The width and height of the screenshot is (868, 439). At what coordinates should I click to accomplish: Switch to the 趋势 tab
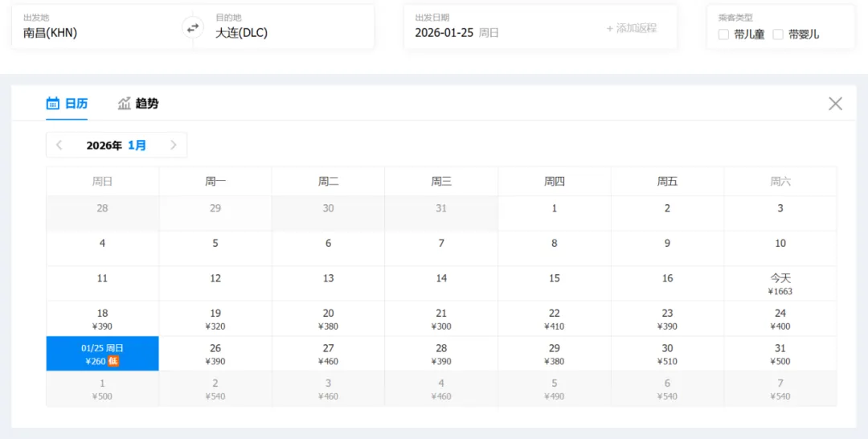[138, 104]
